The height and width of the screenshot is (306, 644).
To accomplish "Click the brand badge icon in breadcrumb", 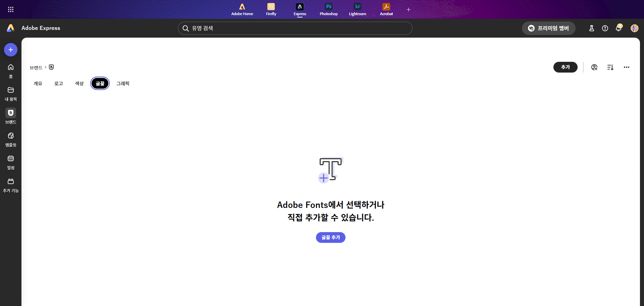I will pos(51,67).
